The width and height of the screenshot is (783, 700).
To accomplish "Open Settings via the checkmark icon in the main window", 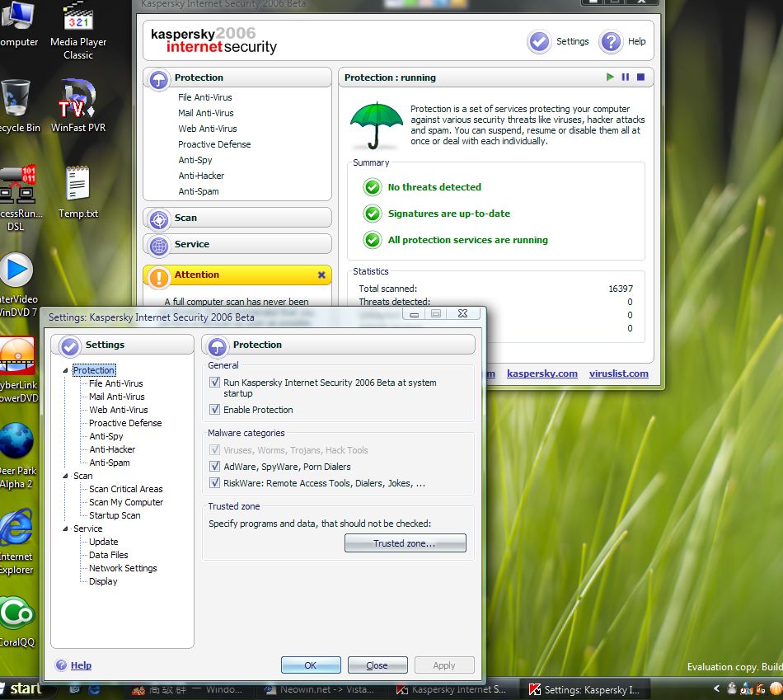I will [x=539, y=41].
